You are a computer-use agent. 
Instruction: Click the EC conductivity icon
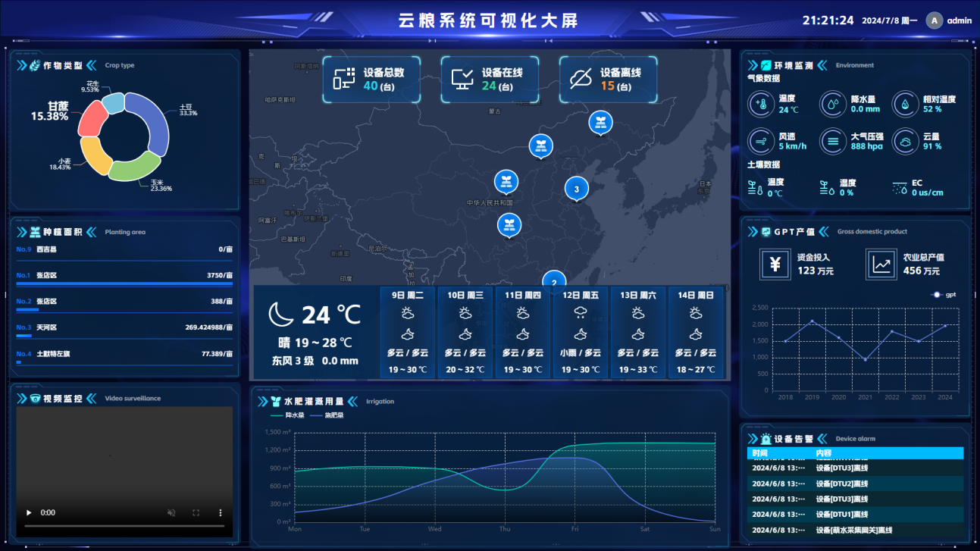900,187
